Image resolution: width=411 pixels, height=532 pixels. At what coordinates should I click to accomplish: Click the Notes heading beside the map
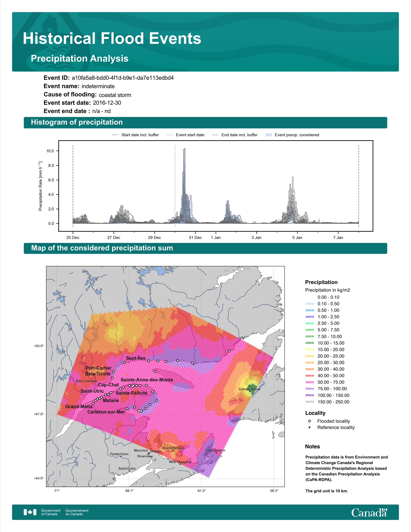pyautogui.click(x=312, y=447)
